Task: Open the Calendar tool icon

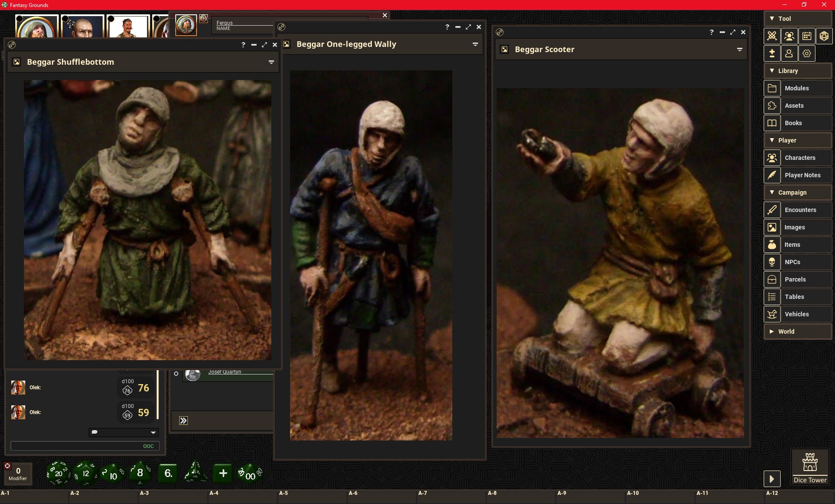Action: (807, 36)
